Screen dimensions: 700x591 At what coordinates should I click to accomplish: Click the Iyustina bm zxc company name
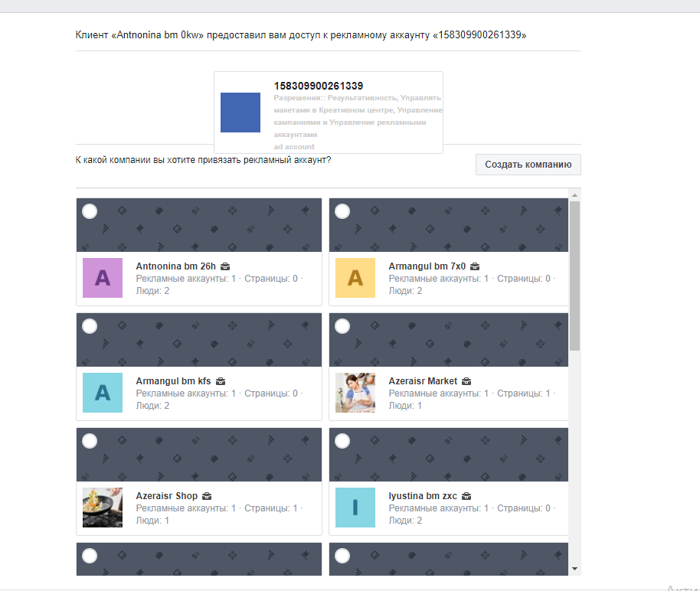click(x=423, y=496)
